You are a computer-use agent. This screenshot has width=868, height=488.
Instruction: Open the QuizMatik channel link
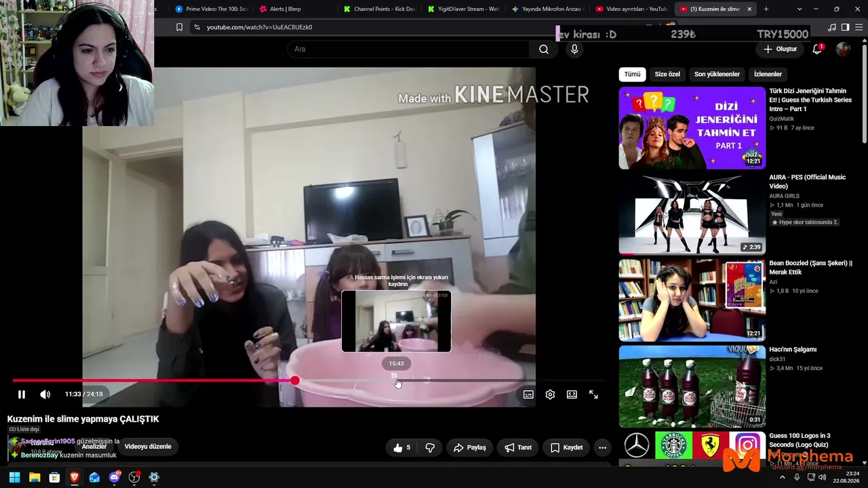pyautogui.click(x=781, y=119)
